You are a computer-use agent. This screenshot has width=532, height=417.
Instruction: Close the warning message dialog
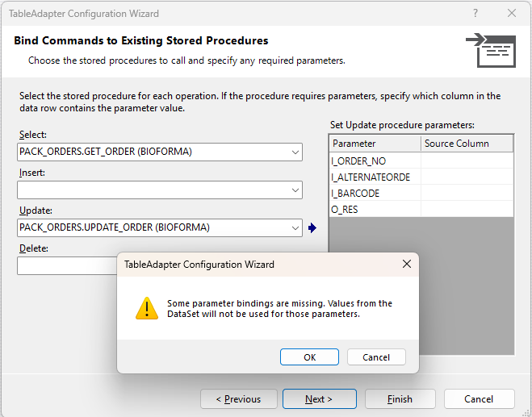(406, 265)
